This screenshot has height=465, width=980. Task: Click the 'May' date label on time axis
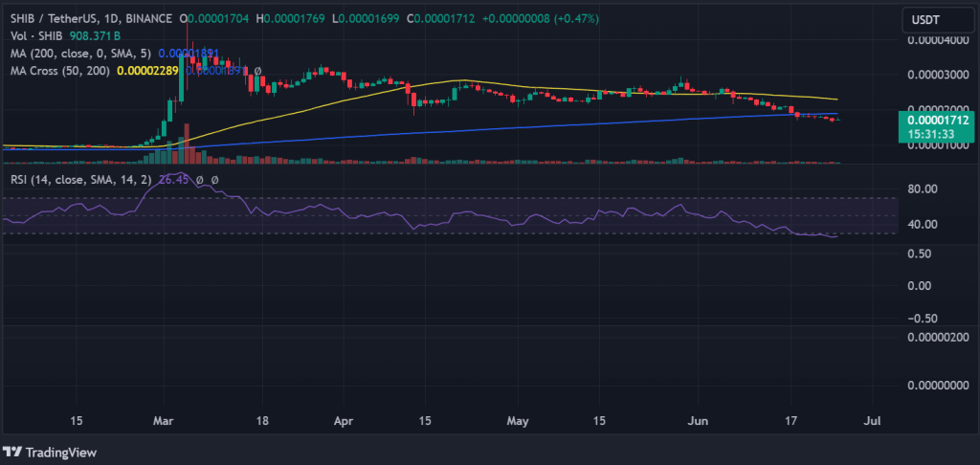[518, 421]
